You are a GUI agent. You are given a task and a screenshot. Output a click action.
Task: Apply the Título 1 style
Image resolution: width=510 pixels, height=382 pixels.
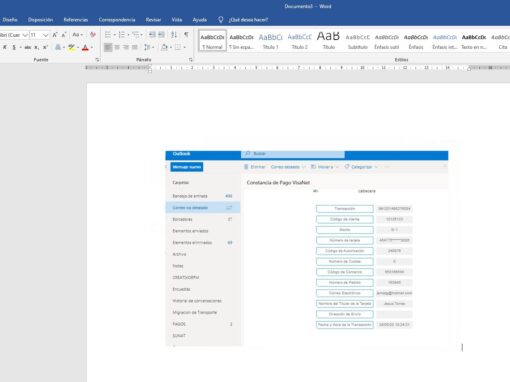click(x=270, y=41)
